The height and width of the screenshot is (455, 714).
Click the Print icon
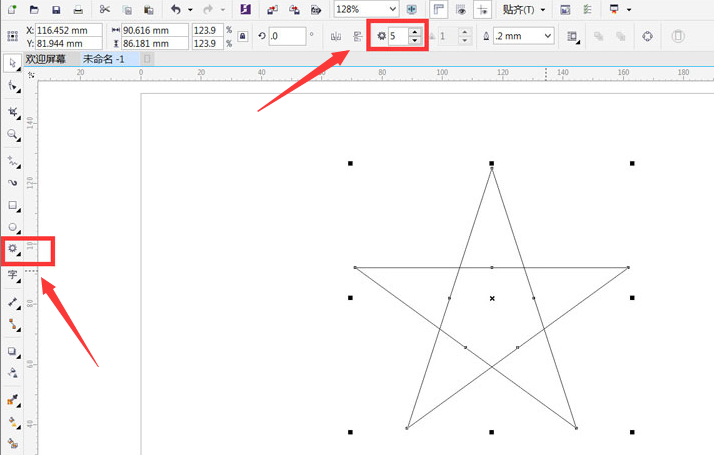coord(78,9)
